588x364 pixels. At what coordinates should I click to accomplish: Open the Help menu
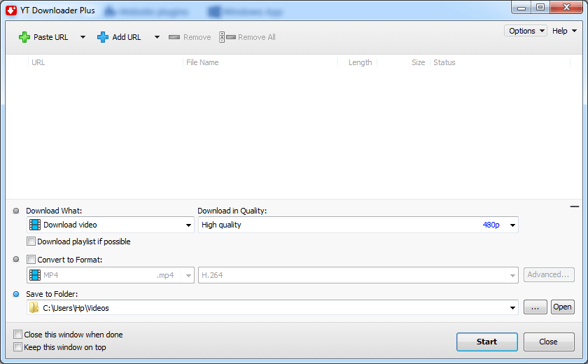point(564,31)
